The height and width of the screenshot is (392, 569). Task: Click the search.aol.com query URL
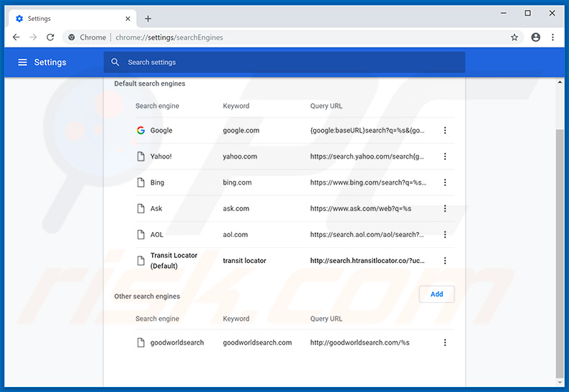tap(367, 235)
